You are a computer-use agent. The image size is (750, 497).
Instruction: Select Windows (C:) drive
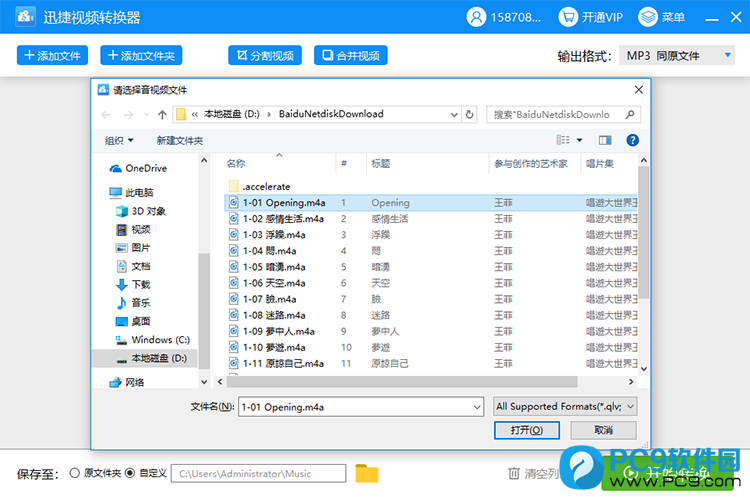tap(153, 340)
